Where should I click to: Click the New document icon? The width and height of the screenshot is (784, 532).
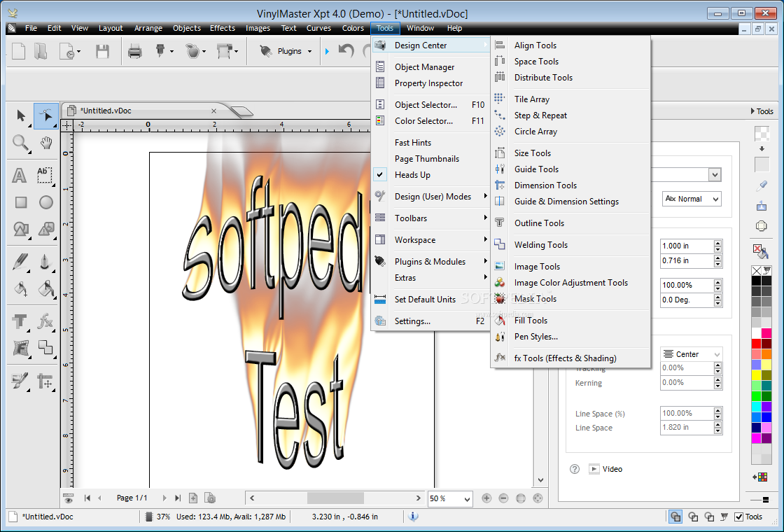click(x=18, y=51)
